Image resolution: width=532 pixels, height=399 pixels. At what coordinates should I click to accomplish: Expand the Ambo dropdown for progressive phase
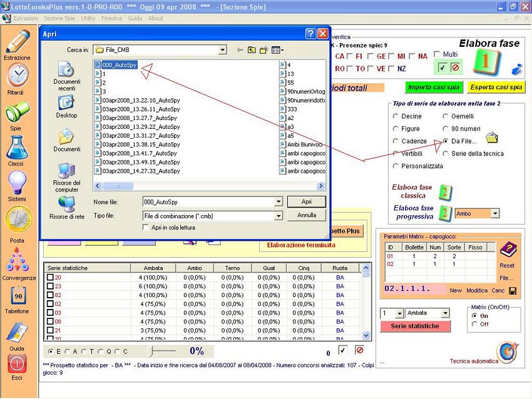click(x=494, y=213)
